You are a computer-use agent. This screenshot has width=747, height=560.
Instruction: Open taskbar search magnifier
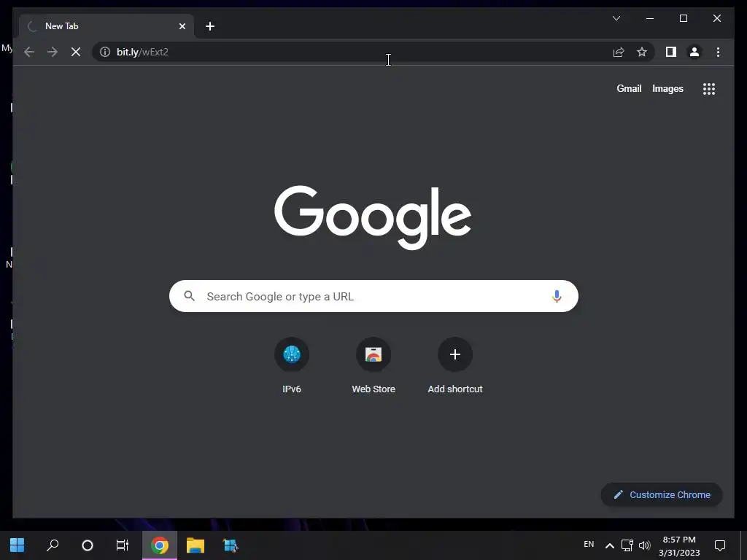coord(53,545)
